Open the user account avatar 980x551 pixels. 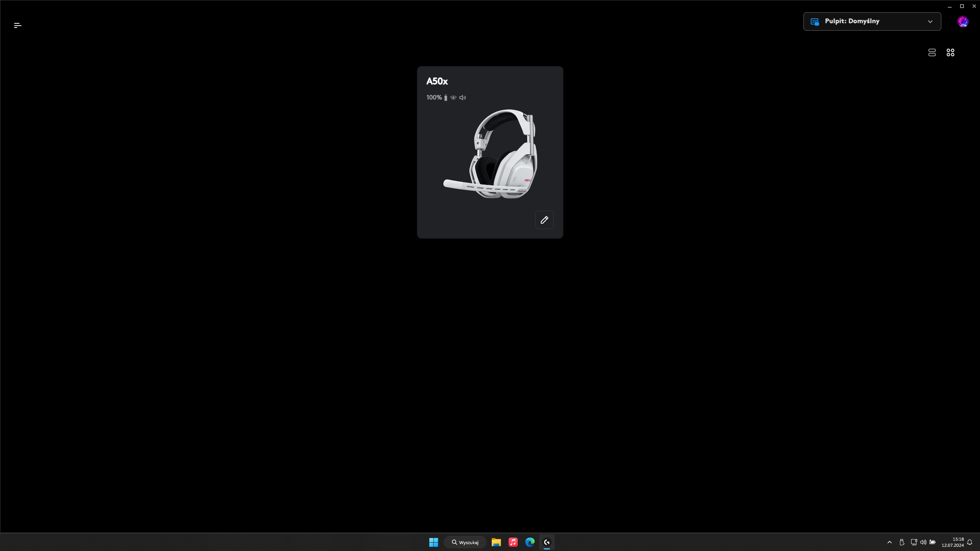tap(963, 21)
